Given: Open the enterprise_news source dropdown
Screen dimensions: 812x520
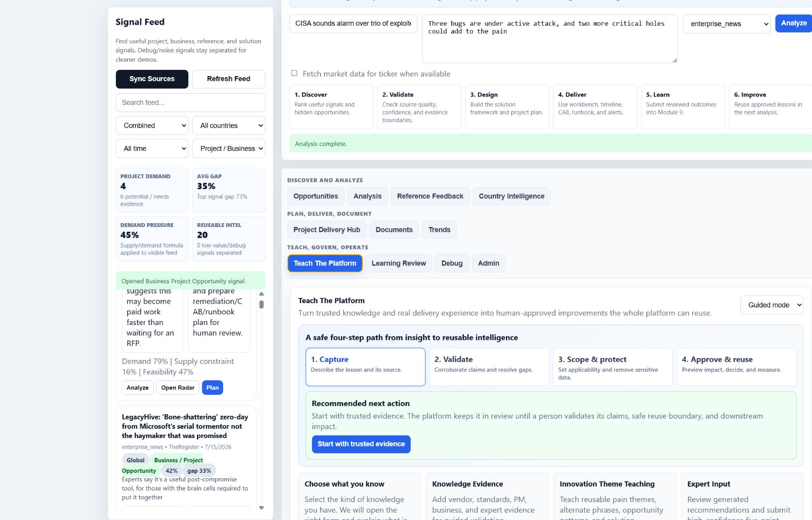Looking at the screenshot, I should 727,24.
